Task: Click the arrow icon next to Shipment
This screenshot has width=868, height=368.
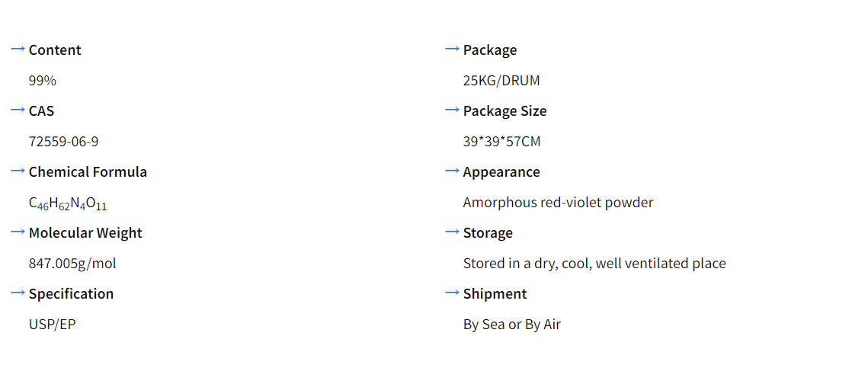Action: (453, 293)
